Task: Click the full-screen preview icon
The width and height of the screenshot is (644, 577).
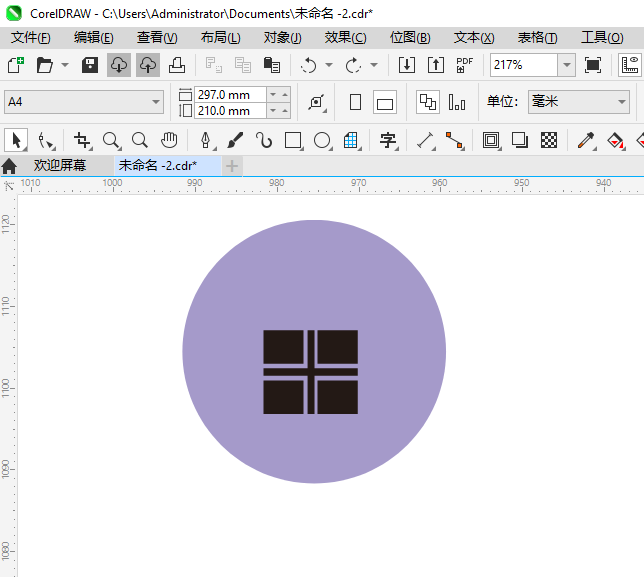Action: click(x=593, y=65)
